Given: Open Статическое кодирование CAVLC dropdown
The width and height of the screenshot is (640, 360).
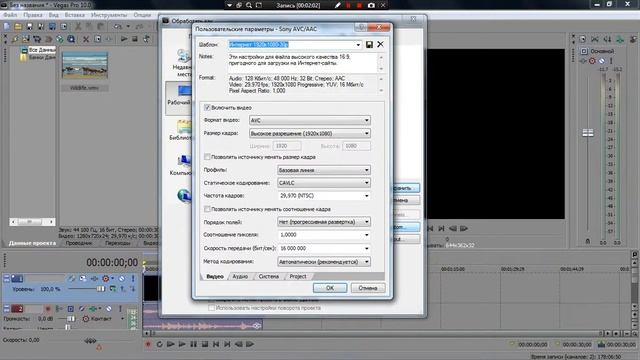Looking at the screenshot, I should click(324, 183).
